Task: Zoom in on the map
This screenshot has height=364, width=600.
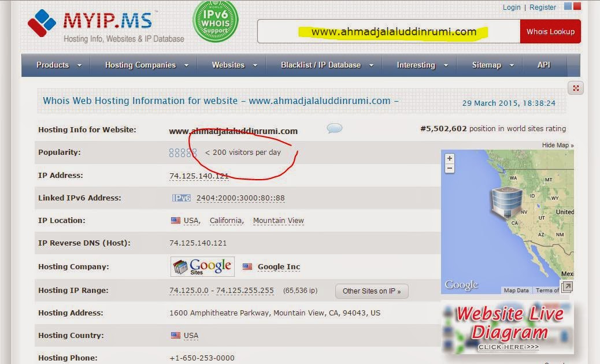Action: click(450, 158)
